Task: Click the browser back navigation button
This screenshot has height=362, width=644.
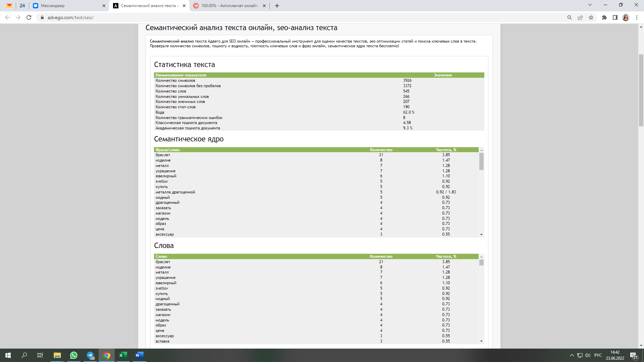Action: 7,17
